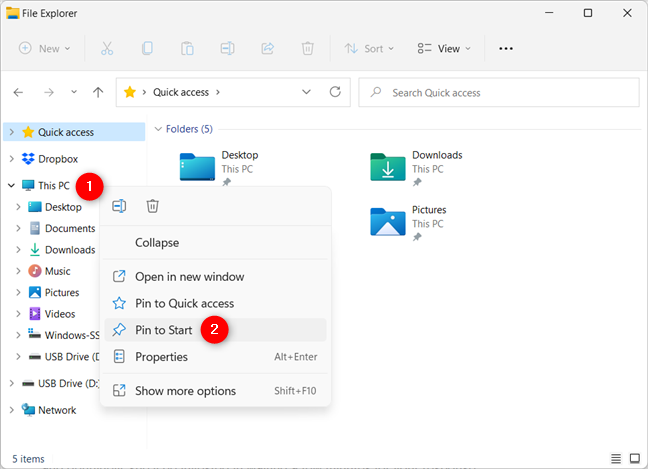648x469 pixels.
Task: Switch to details view icon in status bar
Action: pos(616,458)
